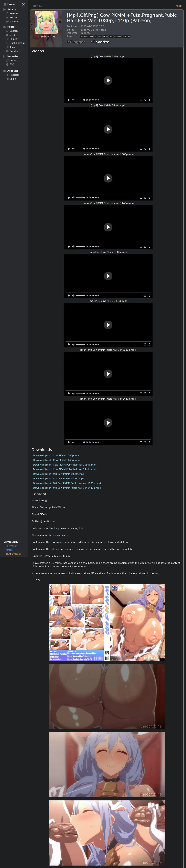Viewport: 186px width, 868px height.
Task: Mute the [mp4] Cow PKMM Pubic hair ver 1440p video
Action: (73, 247)
